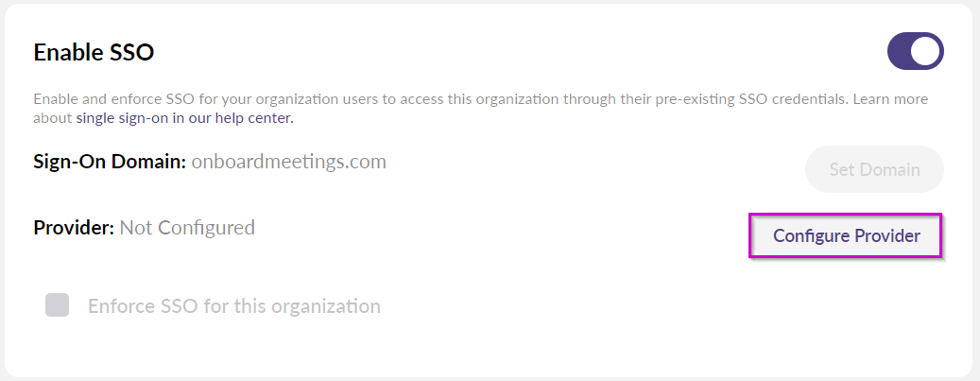This screenshot has height=381, width=980.
Task: Open the single sign-on help center link
Action: (184, 117)
